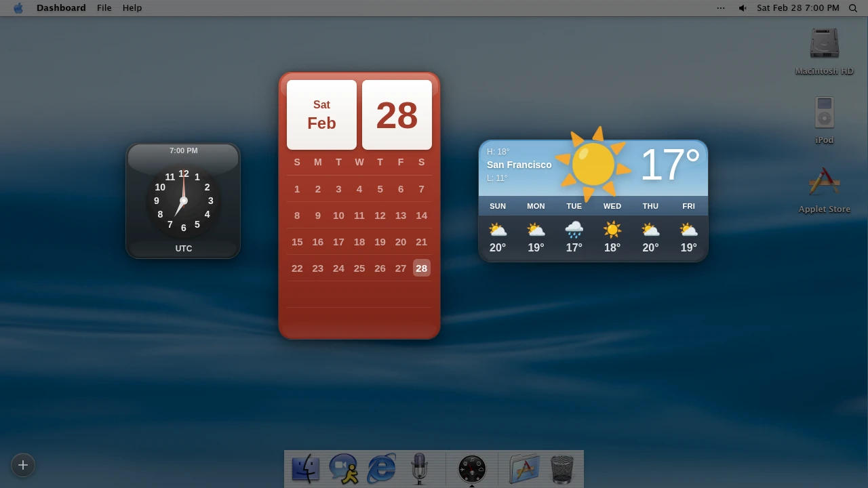868x488 pixels.
Task: Click the TUE forecast day label
Action: pyautogui.click(x=574, y=206)
